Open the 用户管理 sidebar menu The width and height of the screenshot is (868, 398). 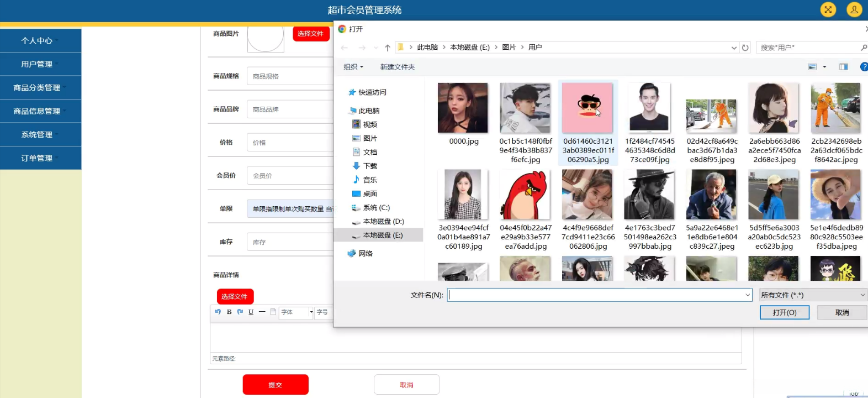click(41, 64)
